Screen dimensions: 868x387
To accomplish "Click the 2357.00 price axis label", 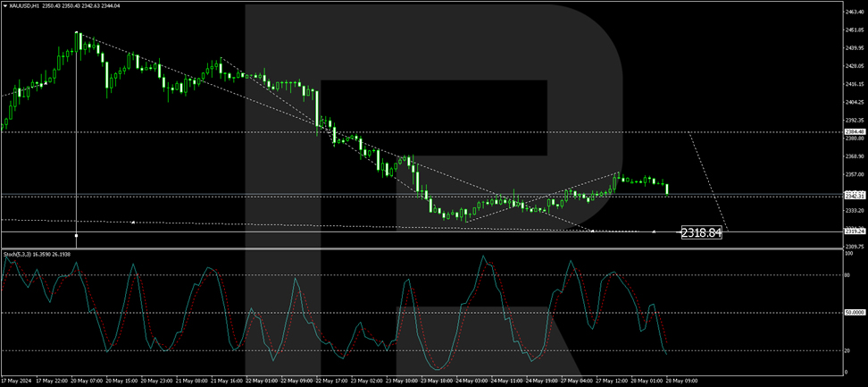I will coord(855,174).
